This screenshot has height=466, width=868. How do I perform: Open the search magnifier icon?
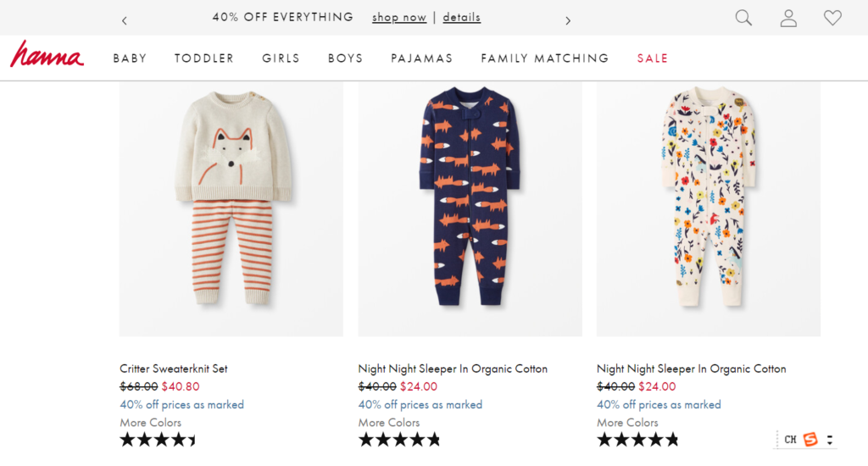pyautogui.click(x=743, y=19)
